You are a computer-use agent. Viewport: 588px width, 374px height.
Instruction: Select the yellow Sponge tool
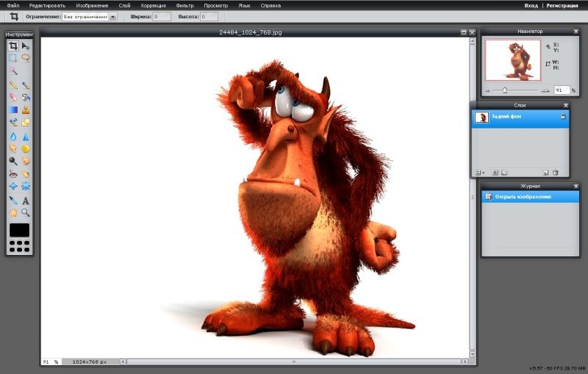click(x=26, y=148)
